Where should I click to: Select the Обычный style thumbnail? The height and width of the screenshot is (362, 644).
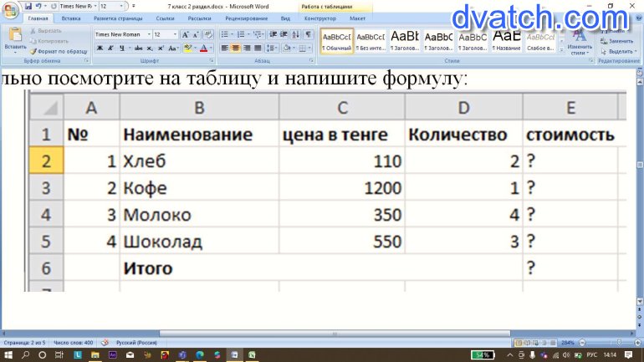(x=336, y=41)
